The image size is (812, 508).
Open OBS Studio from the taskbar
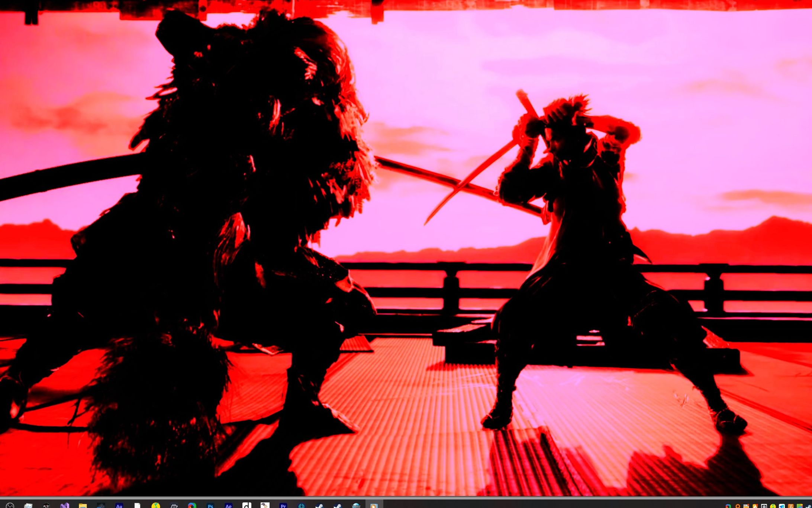(10, 506)
